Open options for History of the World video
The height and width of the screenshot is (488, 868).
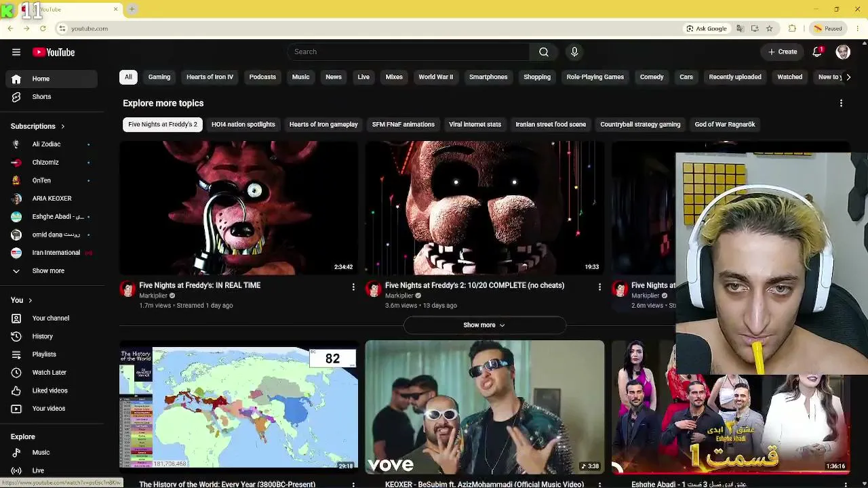(353, 485)
